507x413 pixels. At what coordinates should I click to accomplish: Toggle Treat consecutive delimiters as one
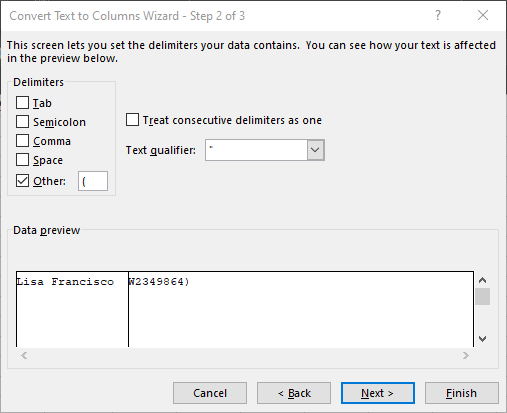[x=132, y=120]
